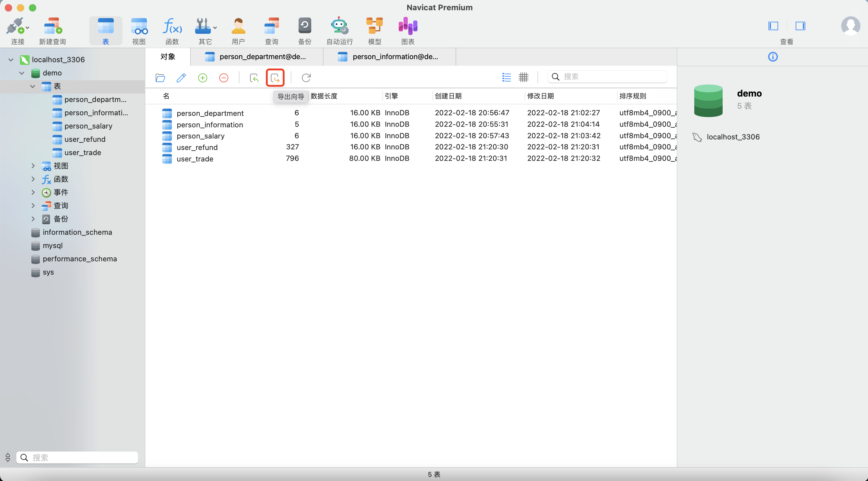This screenshot has height=481, width=868.
Task: Toggle the right info panel visibility
Action: pos(800,26)
